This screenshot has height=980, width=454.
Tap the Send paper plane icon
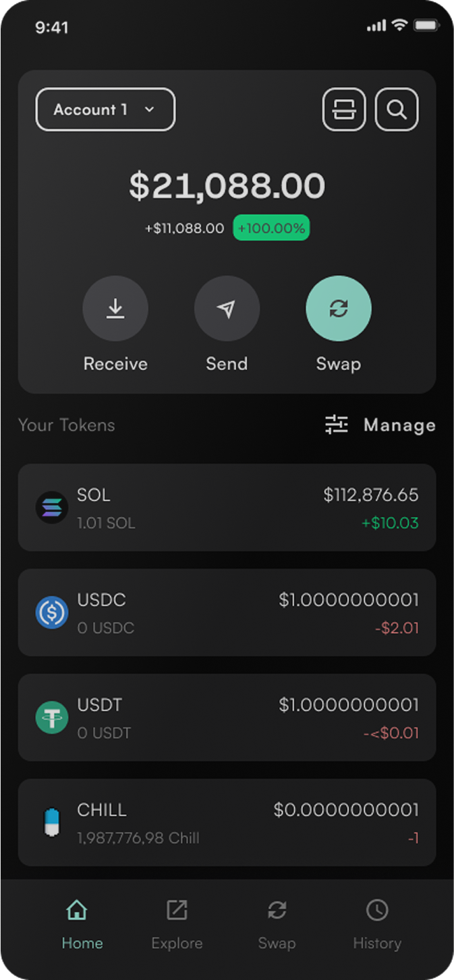point(227,308)
